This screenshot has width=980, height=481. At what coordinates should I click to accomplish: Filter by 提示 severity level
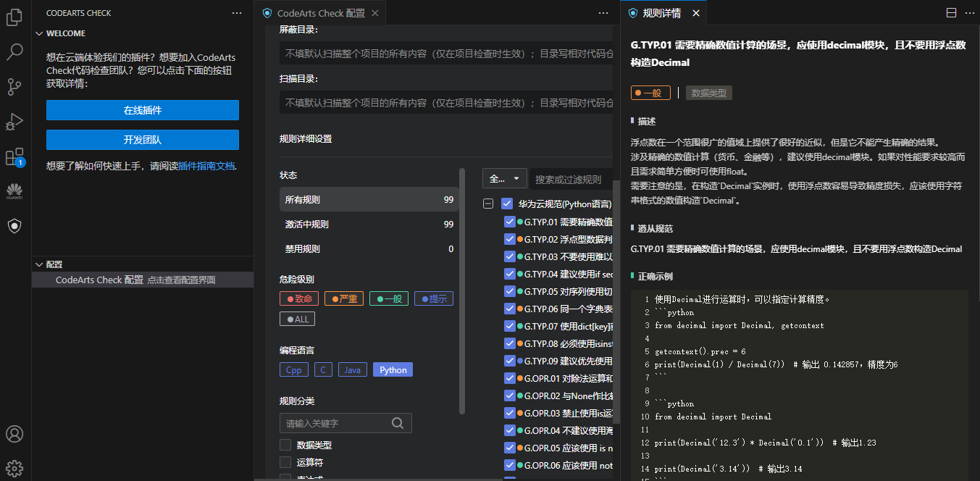[434, 298]
